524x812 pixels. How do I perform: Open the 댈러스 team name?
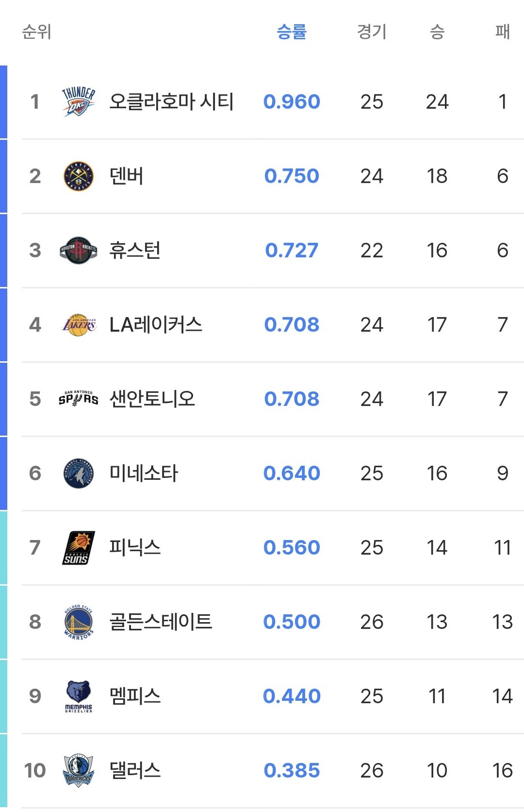click(x=135, y=771)
